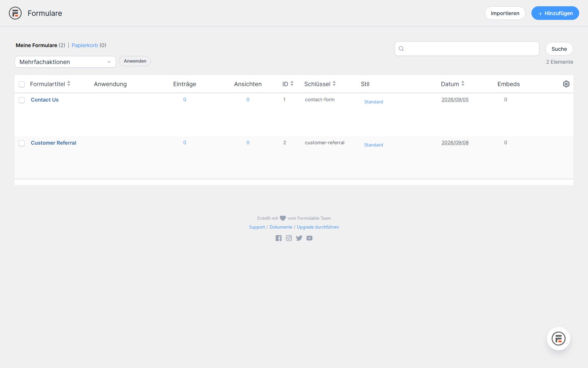Click the Ansichten column header
Viewport: 588px width, 368px height.
tap(248, 84)
